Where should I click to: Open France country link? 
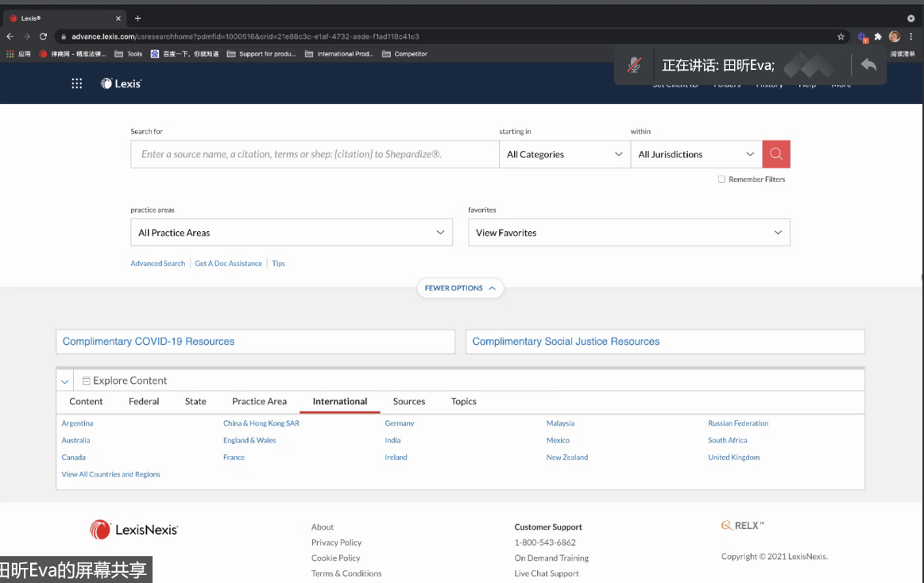(x=234, y=458)
